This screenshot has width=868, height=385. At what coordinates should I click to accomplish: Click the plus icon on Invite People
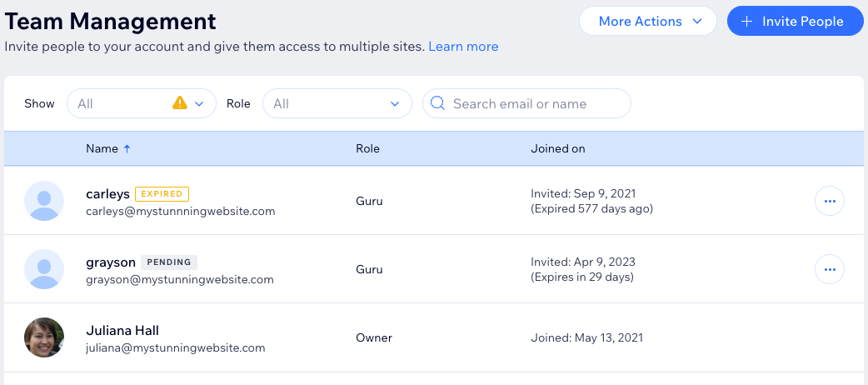click(746, 21)
